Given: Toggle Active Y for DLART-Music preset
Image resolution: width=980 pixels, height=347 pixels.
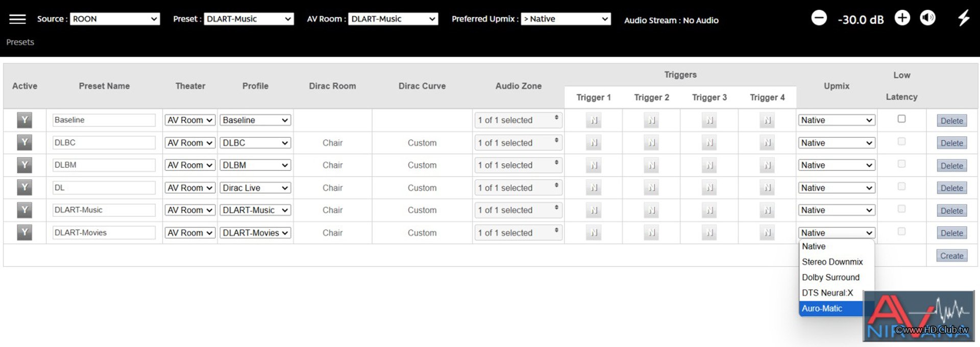Looking at the screenshot, I should (24, 210).
